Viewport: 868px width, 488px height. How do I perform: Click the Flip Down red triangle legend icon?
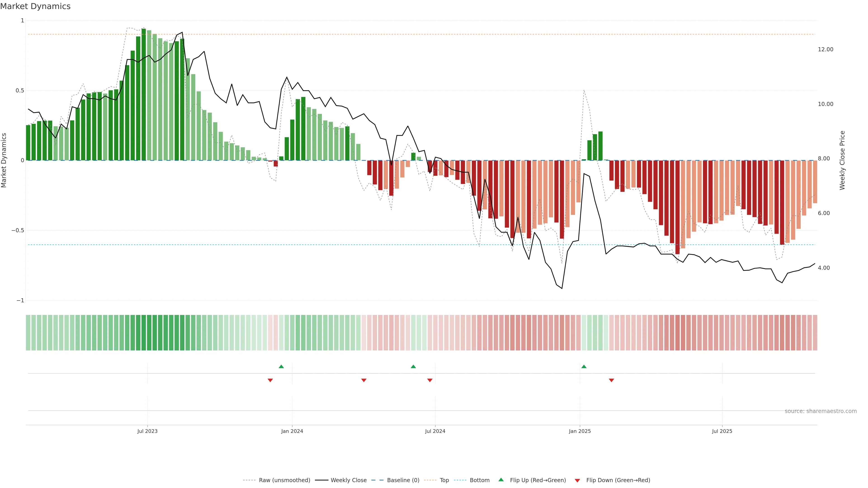click(577, 481)
